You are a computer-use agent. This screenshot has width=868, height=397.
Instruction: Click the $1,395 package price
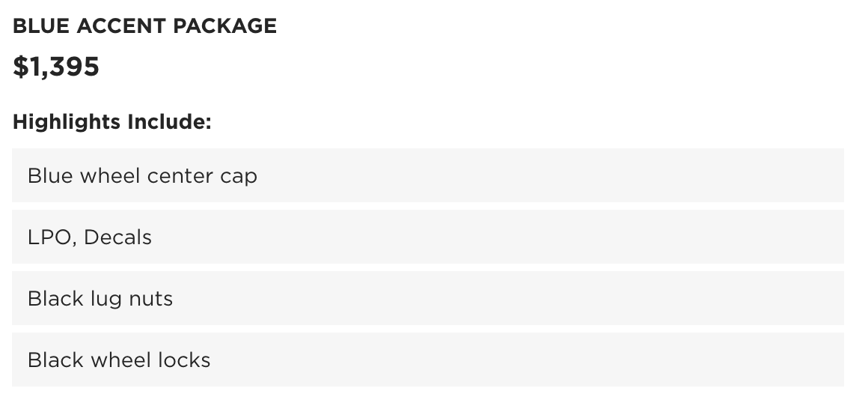[x=56, y=67]
